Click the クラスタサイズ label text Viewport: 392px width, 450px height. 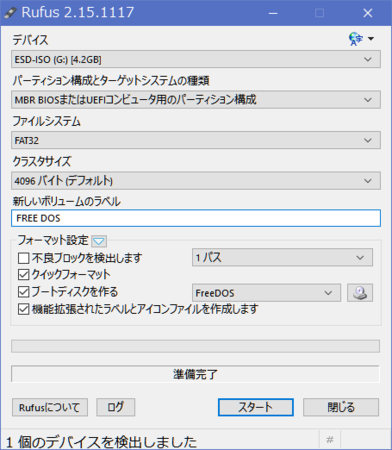click(x=42, y=162)
